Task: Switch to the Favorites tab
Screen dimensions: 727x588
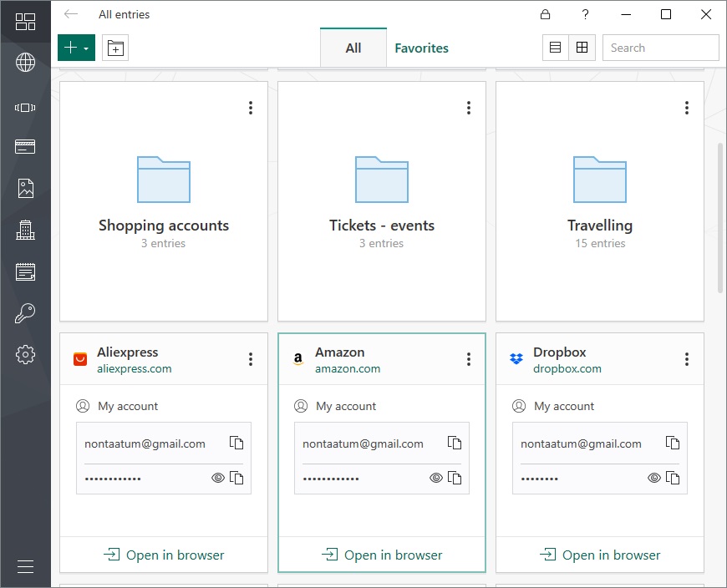Action: click(x=421, y=48)
